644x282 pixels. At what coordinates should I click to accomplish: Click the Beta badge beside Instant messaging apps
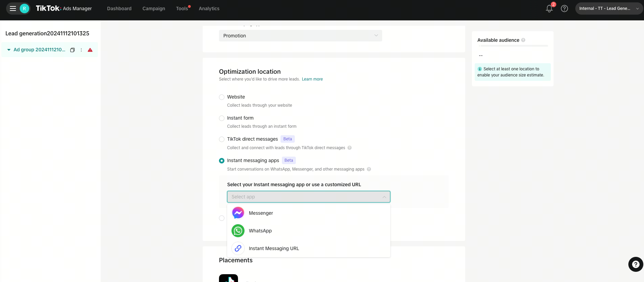tap(289, 160)
